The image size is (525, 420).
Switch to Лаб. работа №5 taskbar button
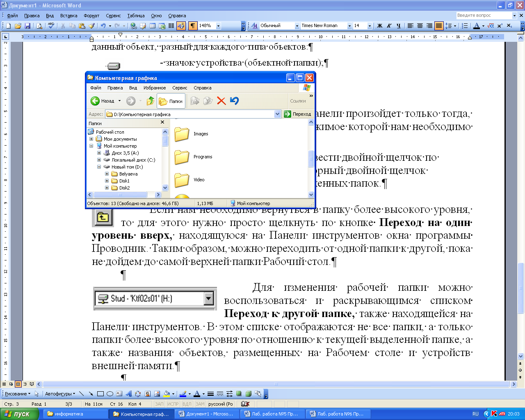[272, 414]
